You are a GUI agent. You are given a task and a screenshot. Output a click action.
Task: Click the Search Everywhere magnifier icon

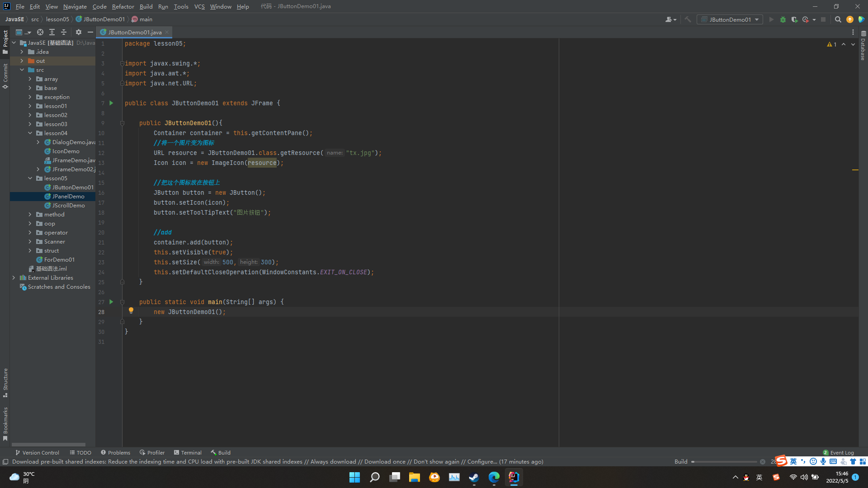click(838, 19)
